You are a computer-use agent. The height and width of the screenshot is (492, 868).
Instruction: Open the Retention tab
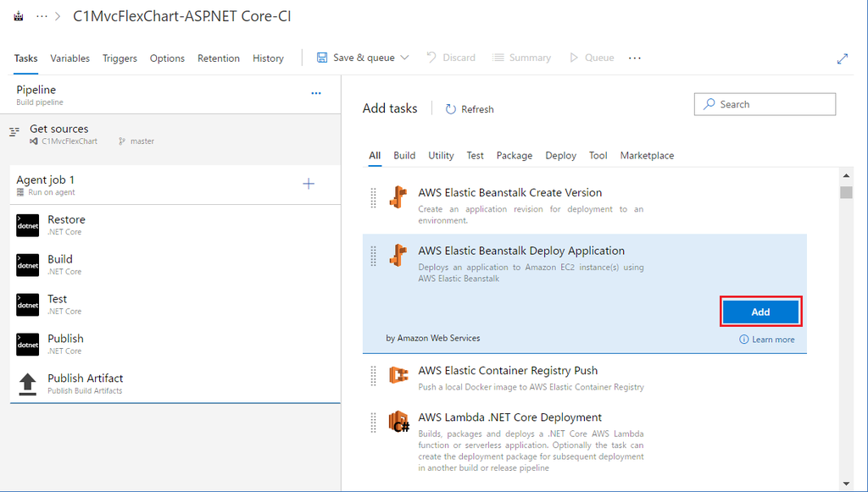coord(219,58)
